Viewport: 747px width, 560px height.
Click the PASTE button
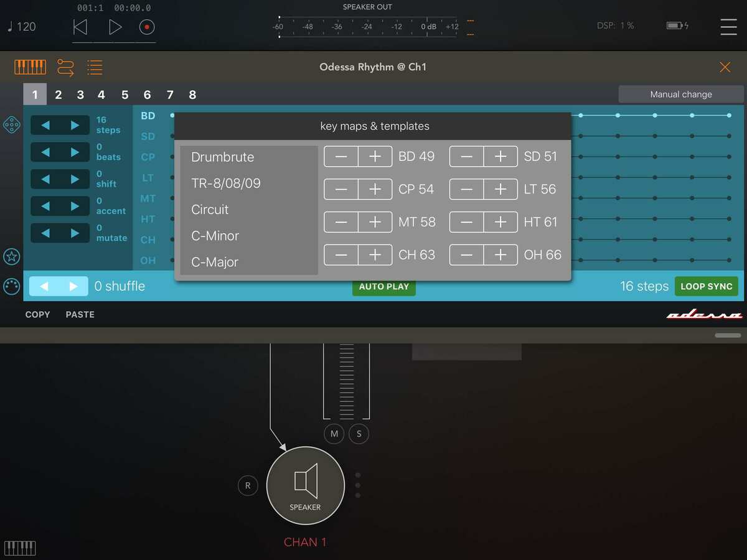(80, 315)
